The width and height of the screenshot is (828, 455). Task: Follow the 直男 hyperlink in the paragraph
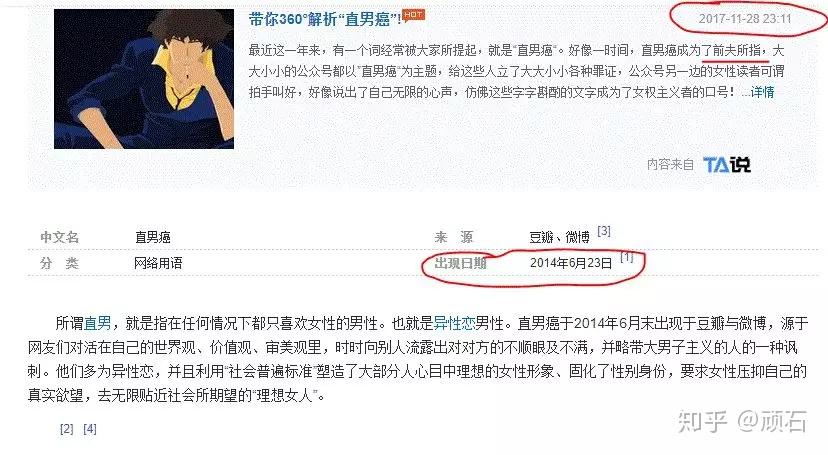(x=98, y=323)
